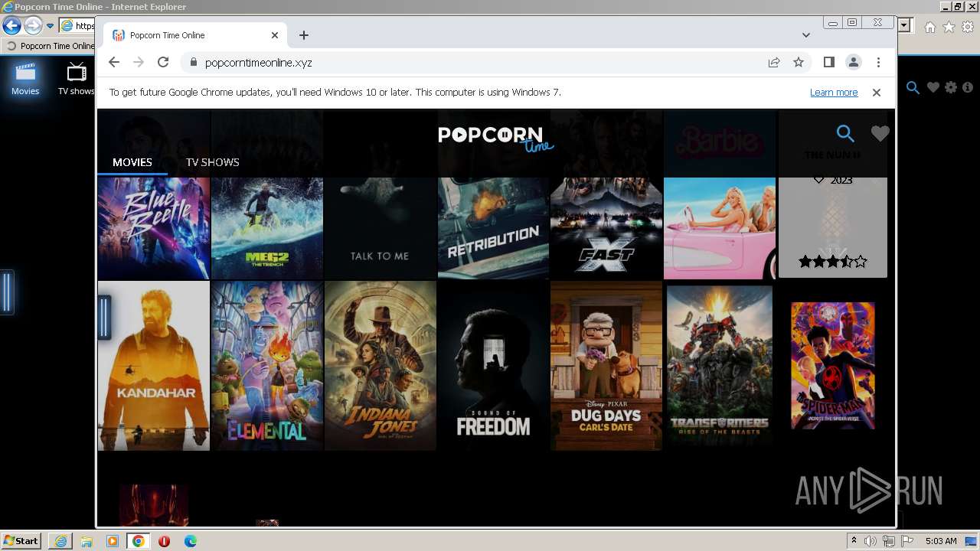980x551 pixels.
Task: Expand Chrome's tab search chevron
Action: coord(805,35)
